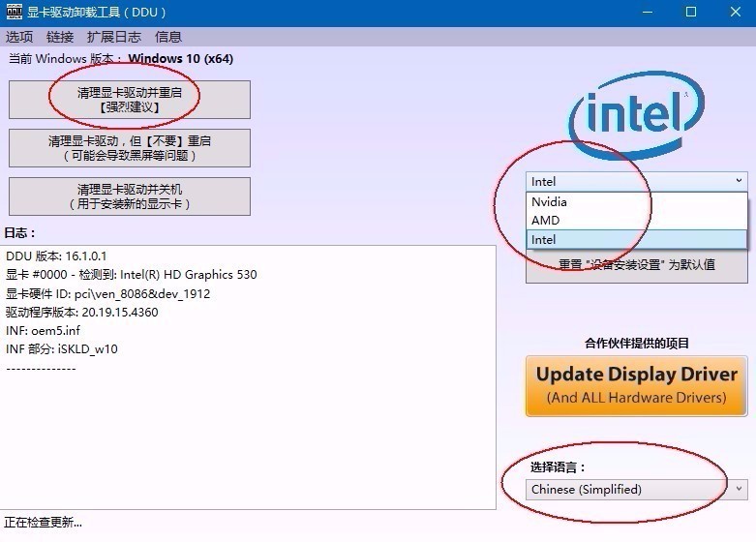Click the 选择语言 label
This screenshot has width=756, height=542.
point(558,467)
